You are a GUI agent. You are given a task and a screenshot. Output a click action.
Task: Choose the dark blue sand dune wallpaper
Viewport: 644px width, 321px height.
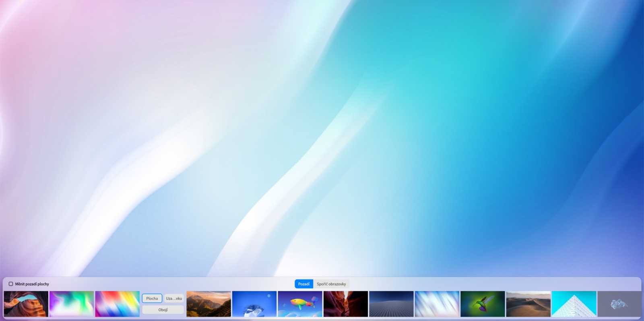point(391,304)
